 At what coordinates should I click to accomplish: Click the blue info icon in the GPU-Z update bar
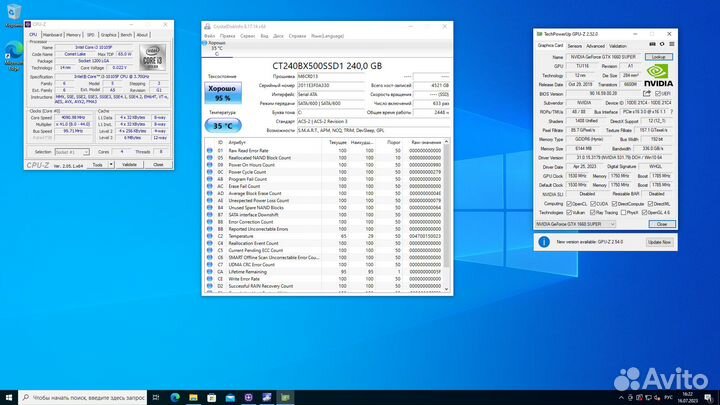click(544, 242)
